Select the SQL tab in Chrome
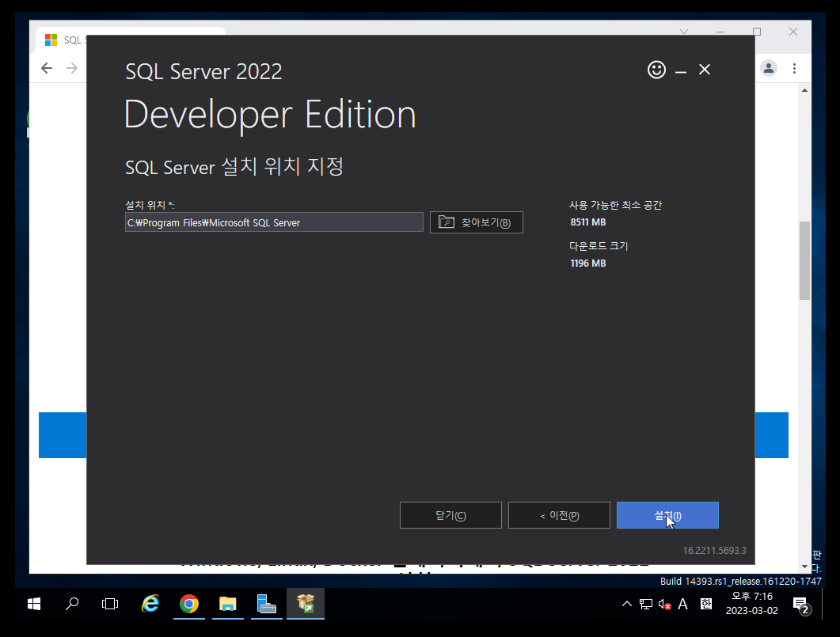840x637 pixels. coord(62,40)
